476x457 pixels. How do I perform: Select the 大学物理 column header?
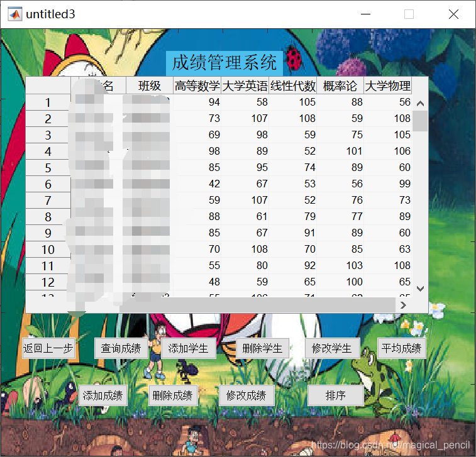pos(388,85)
